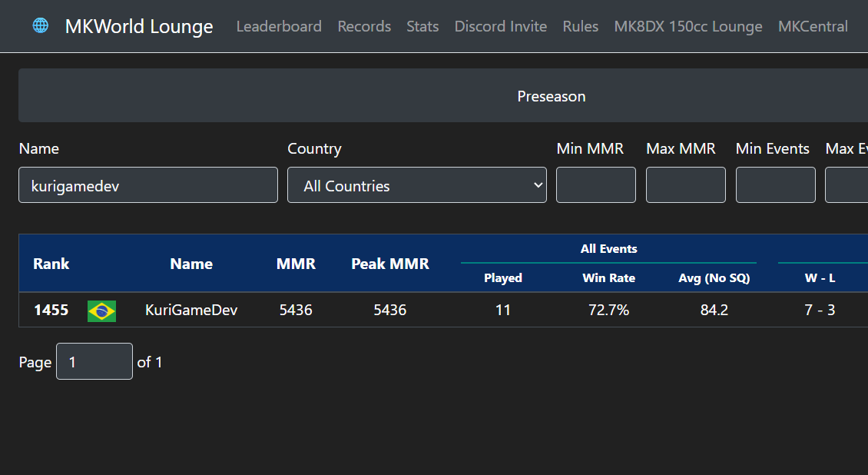
Task: Click the rank value 1455
Action: 51,310
